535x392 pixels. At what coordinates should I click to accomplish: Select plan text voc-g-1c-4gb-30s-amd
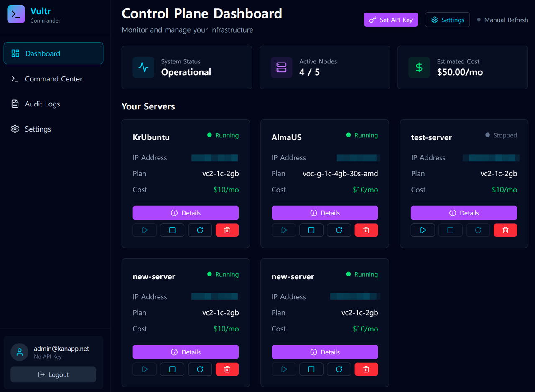(x=340, y=174)
